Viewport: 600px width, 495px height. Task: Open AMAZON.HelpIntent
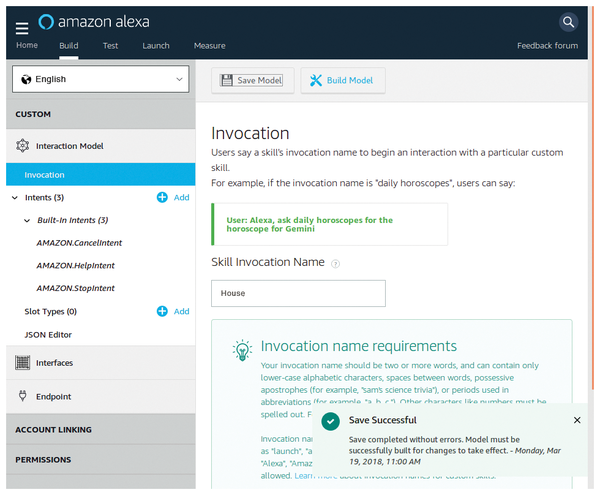[75, 265]
